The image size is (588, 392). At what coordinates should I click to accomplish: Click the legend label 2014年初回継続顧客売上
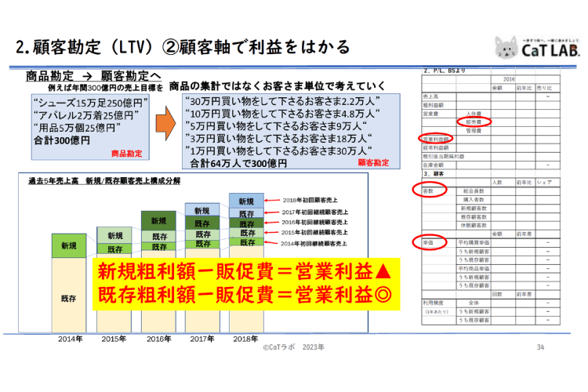tap(314, 244)
